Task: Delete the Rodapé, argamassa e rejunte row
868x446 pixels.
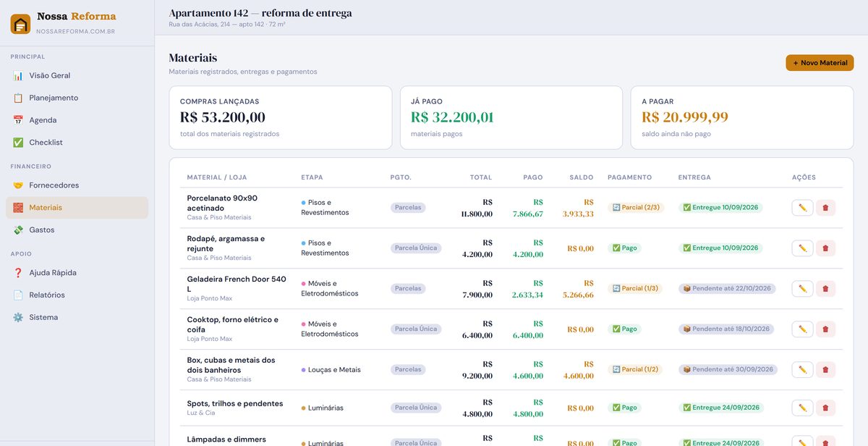Action: pos(825,248)
